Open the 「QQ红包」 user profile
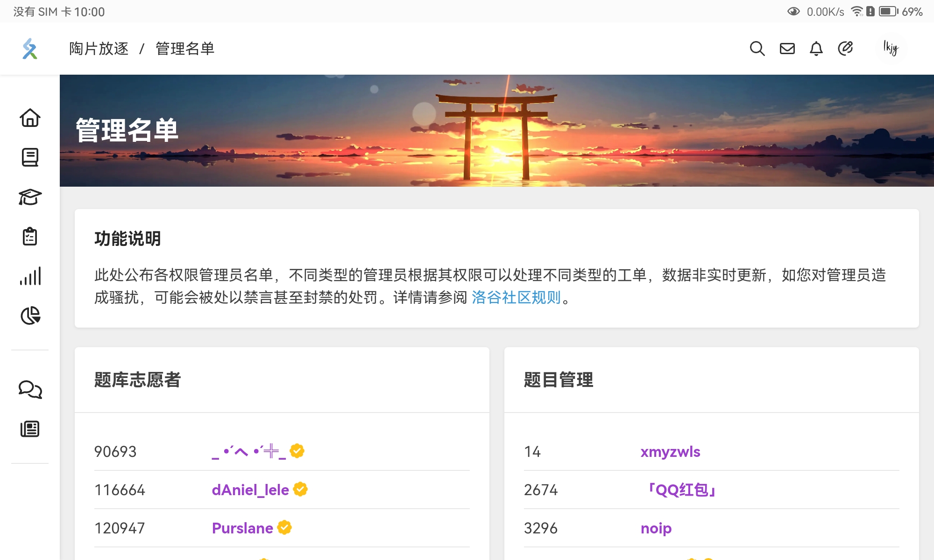This screenshot has width=934, height=560. tap(681, 490)
